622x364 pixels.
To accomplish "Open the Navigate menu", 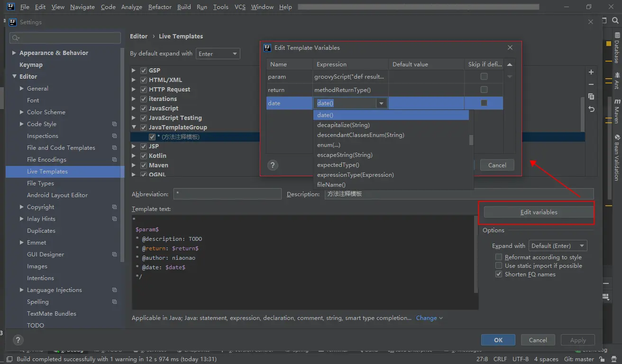I will (82, 7).
